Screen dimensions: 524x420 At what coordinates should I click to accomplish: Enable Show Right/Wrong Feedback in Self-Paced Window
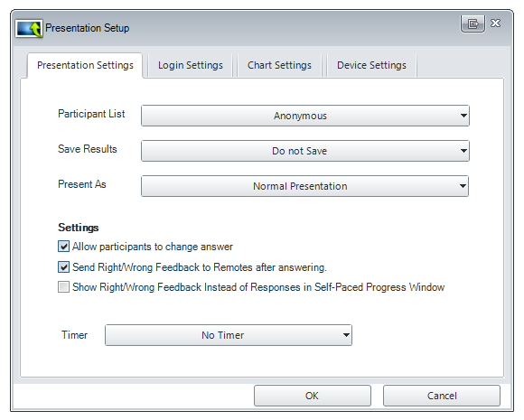63,287
